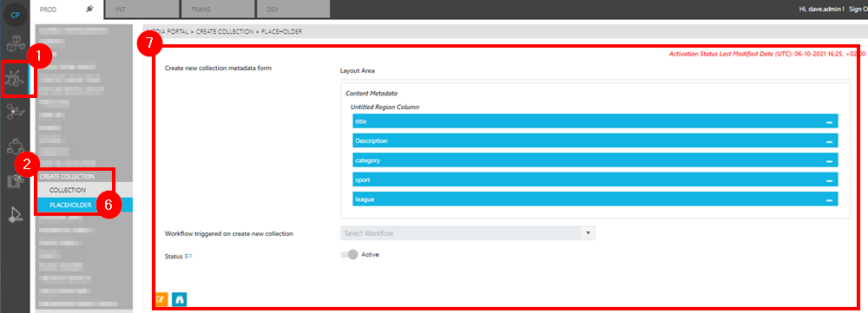The image size is (868, 313).
Task: Select the league metadata field bar
Action: tap(595, 199)
